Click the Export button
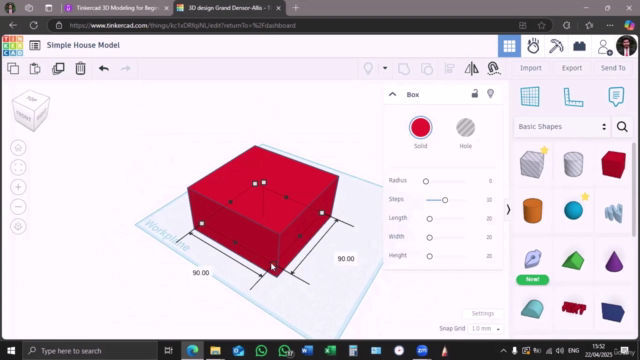 tap(571, 68)
